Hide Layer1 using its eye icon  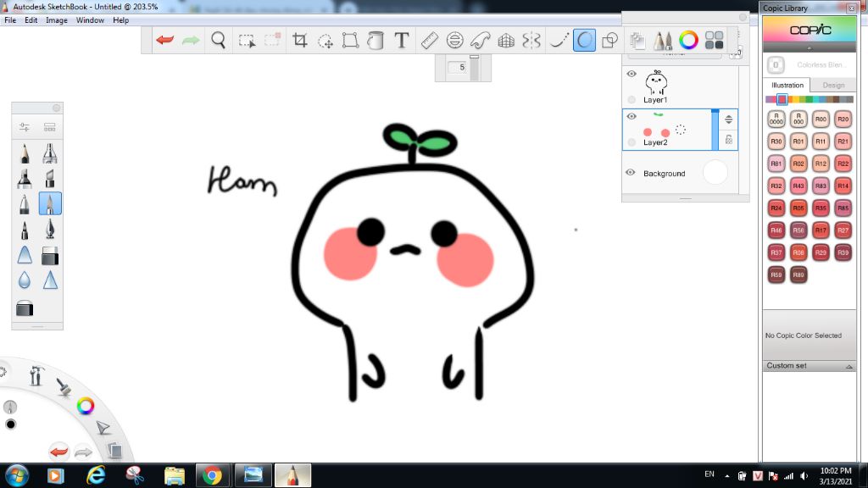point(632,74)
